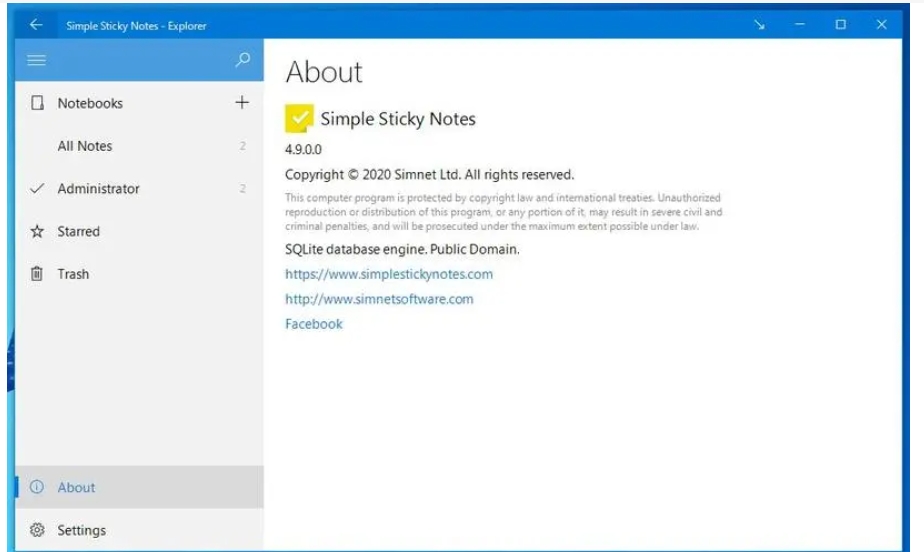The image size is (924, 552).
Task: Open the hamburger menu in sidebar
Action: [37, 60]
